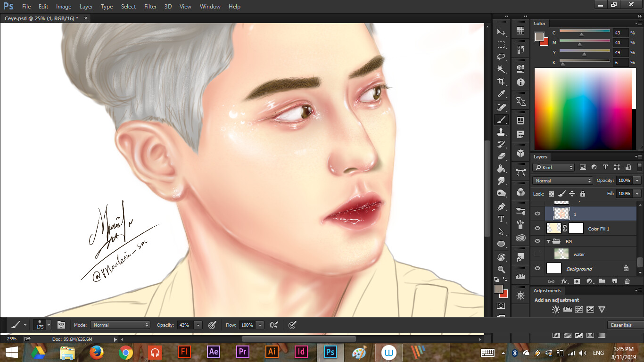
Task: Toggle lock position
Action: tap(572, 194)
